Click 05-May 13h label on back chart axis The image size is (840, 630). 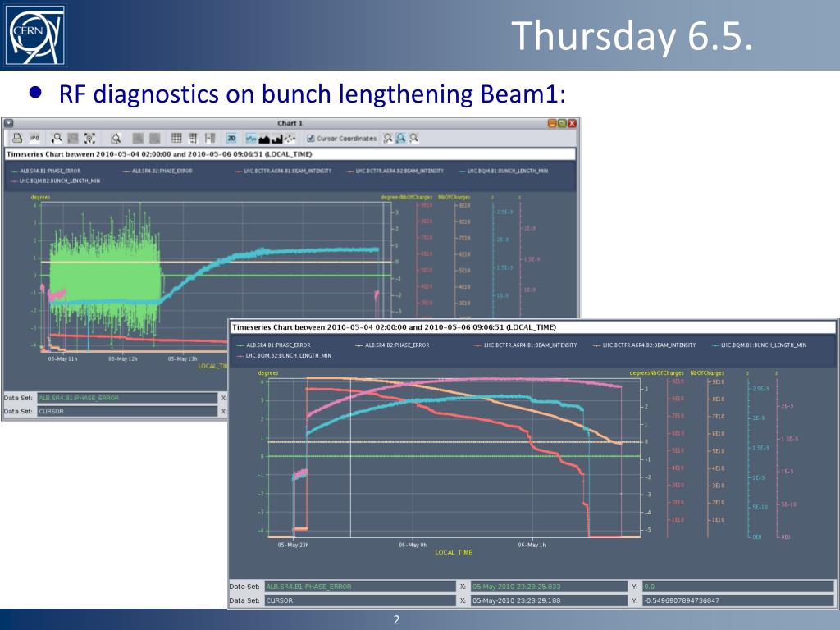click(x=183, y=359)
